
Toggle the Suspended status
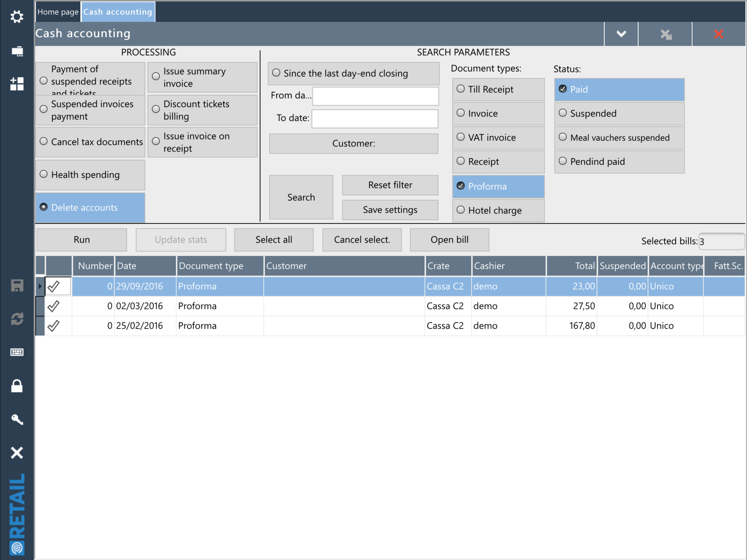tap(619, 113)
